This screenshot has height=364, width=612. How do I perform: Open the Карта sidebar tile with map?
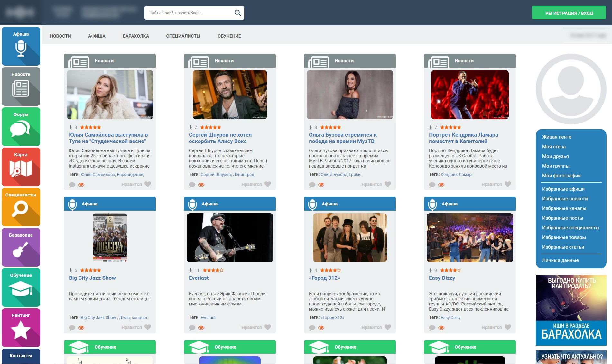(x=21, y=167)
